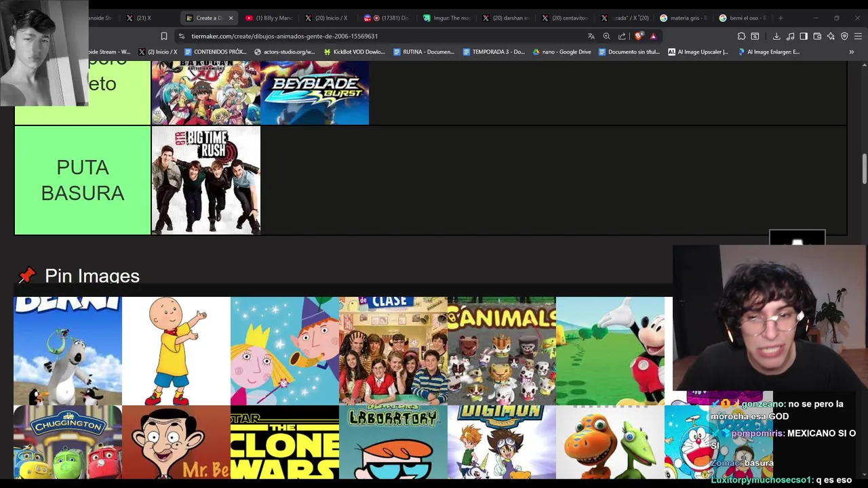The image size is (868, 488).
Task: Open the media playlist music-note icon
Action: click(790, 36)
